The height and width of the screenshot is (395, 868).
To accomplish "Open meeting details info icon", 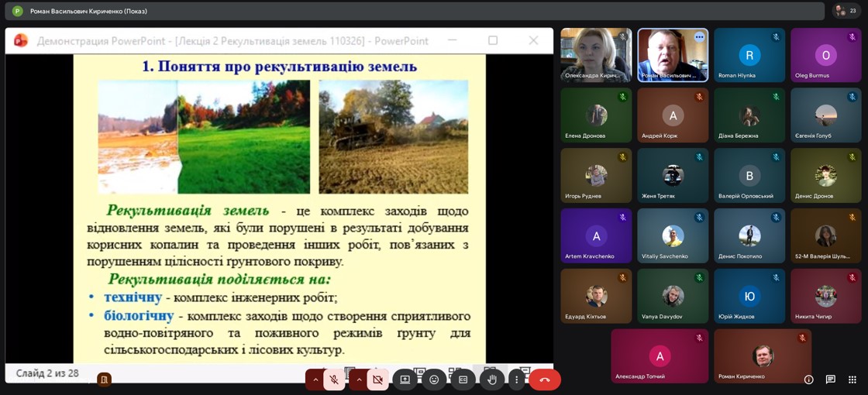I will (809, 379).
